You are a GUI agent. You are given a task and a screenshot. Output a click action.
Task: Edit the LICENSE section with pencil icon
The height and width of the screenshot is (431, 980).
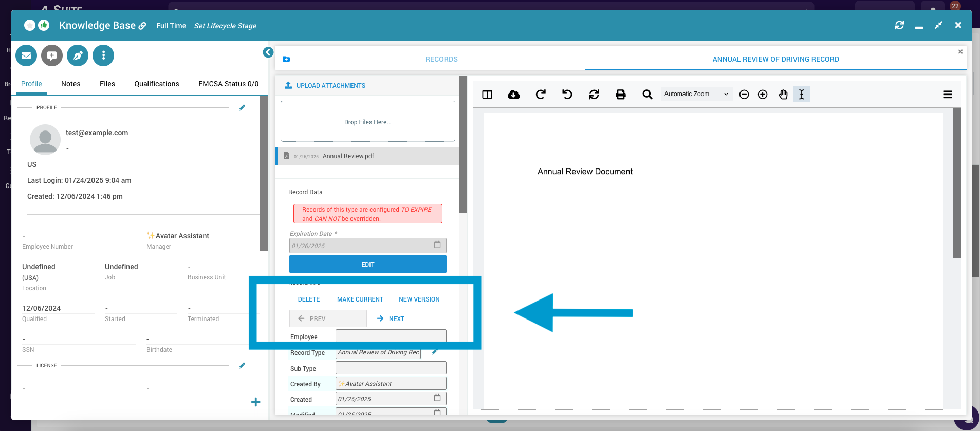coord(242,365)
